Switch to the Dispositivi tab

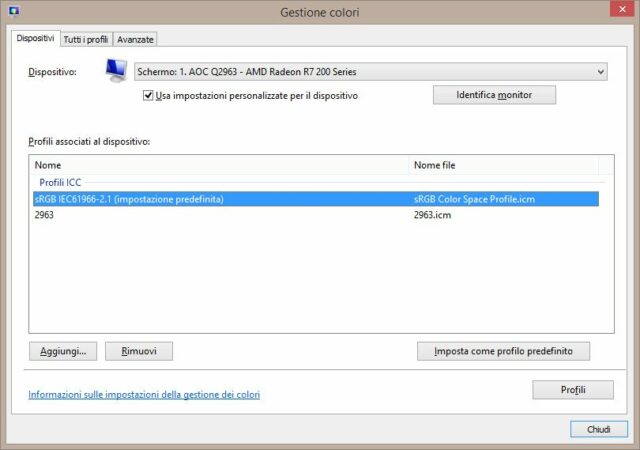click(34, 38)
